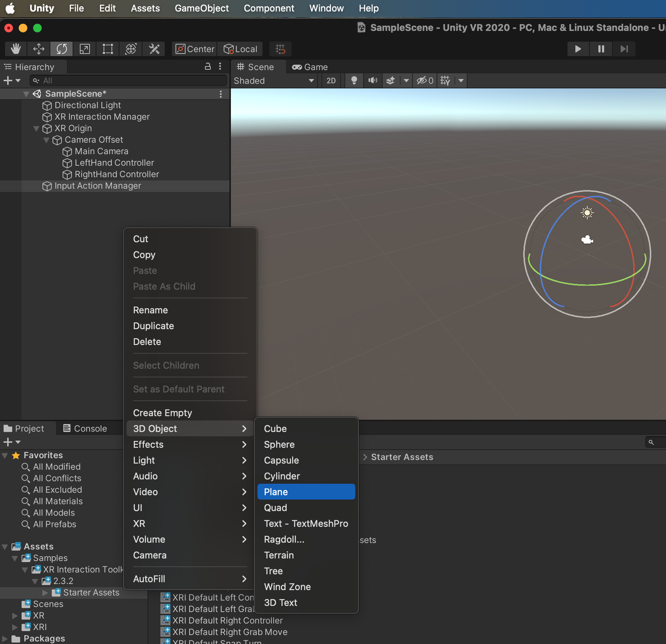Switch to the Game tab
The image size is (666, 644).
[310, 67]
